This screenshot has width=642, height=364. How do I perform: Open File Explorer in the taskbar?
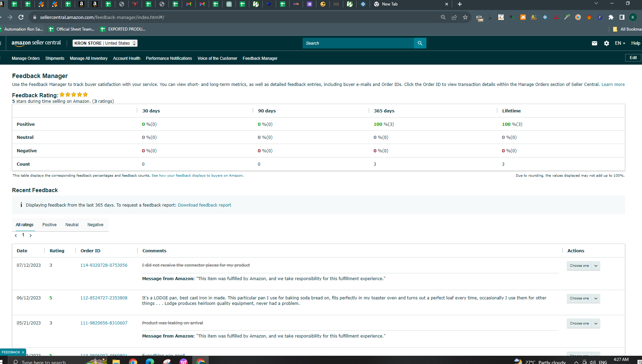coord(116,362)
